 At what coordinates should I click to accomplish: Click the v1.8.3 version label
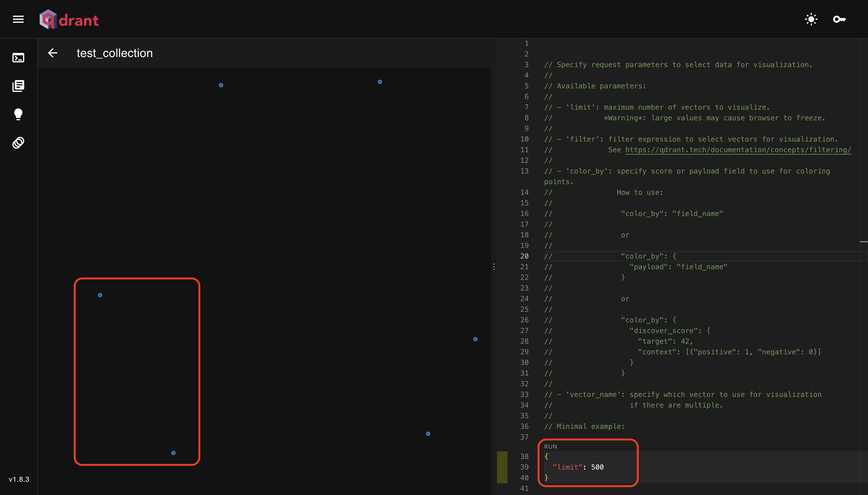19,479
